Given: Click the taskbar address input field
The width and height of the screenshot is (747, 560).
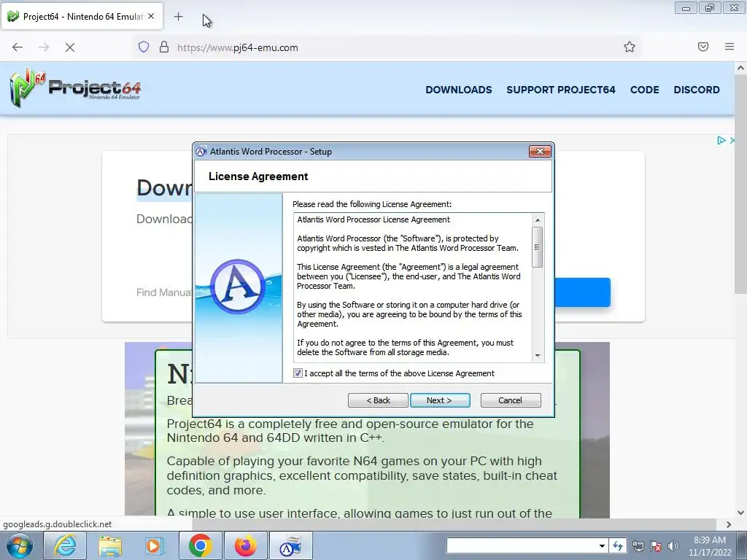Looking at the screenshot, I should pos(522,545).
